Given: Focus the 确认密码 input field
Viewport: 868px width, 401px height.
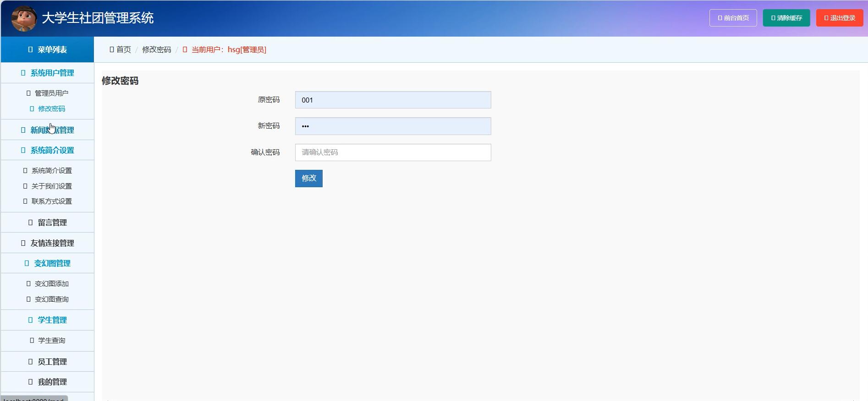Looking at the screenshot, I should pyautogui.click(x=393, y=152).
